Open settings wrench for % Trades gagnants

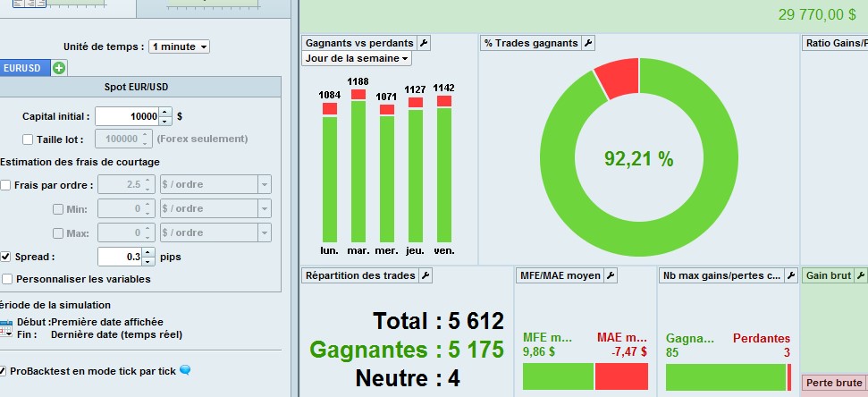[x=588, y=43]
